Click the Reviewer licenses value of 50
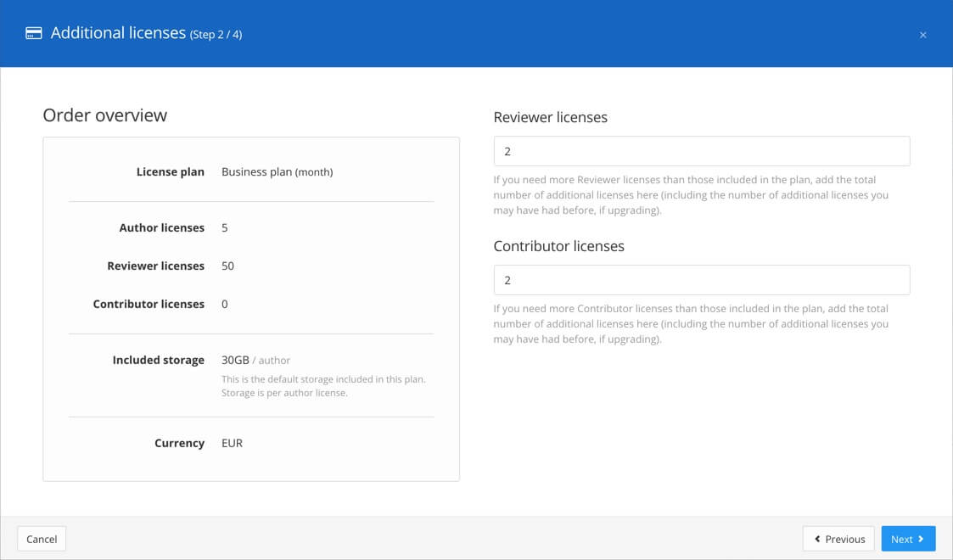The width and height of the screenshot is (953, 560). 226,266
